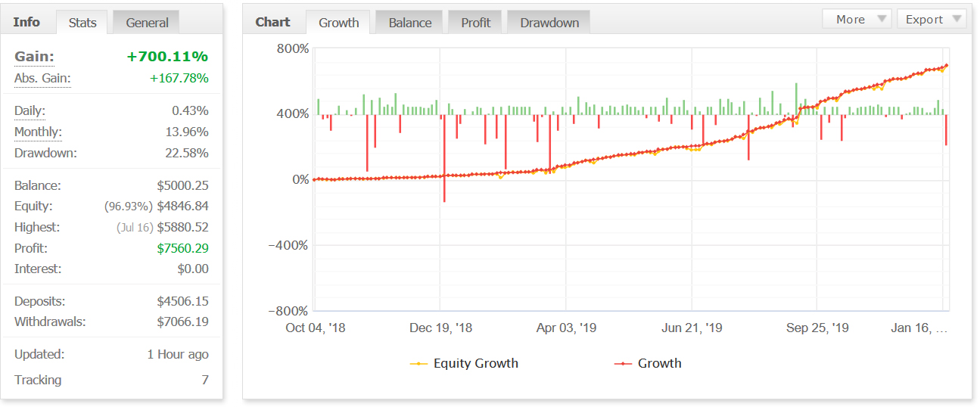Click the underlined Gain label
This screenshot has height=407, width=980.
[x=34, y=57]
